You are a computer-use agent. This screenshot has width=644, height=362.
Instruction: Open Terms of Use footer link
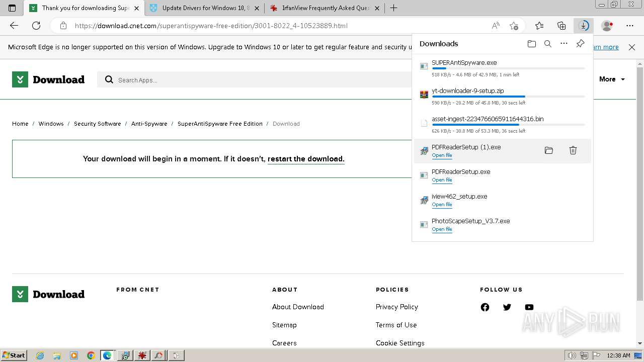[x=396, y=325]
